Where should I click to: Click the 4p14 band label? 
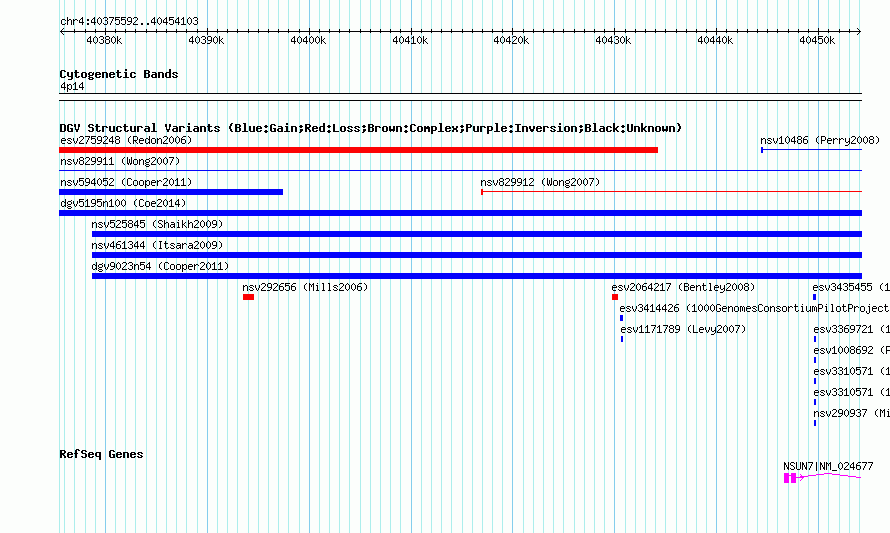(x=72, y=86)
